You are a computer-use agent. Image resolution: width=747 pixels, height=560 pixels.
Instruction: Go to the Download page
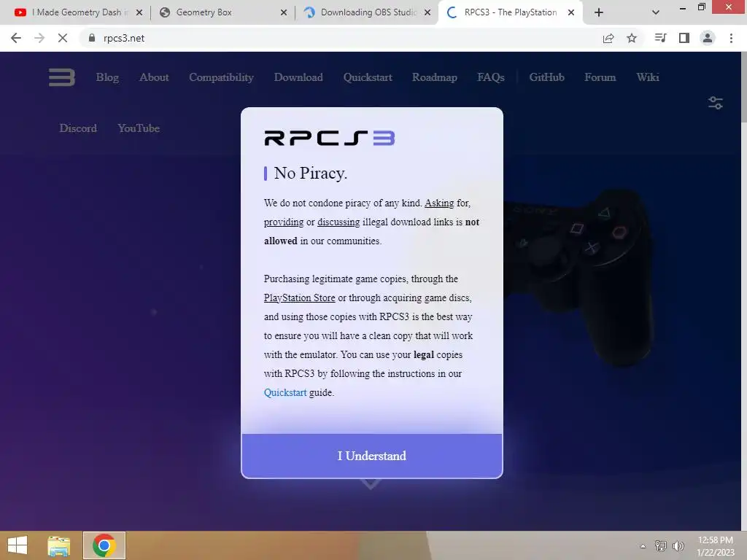[298, 77]
